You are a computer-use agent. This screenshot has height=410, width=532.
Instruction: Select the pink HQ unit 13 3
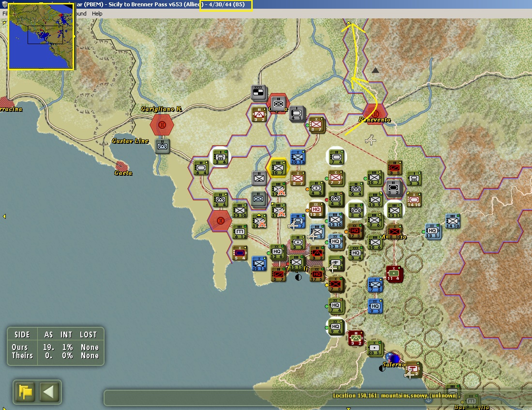(316, 210)
